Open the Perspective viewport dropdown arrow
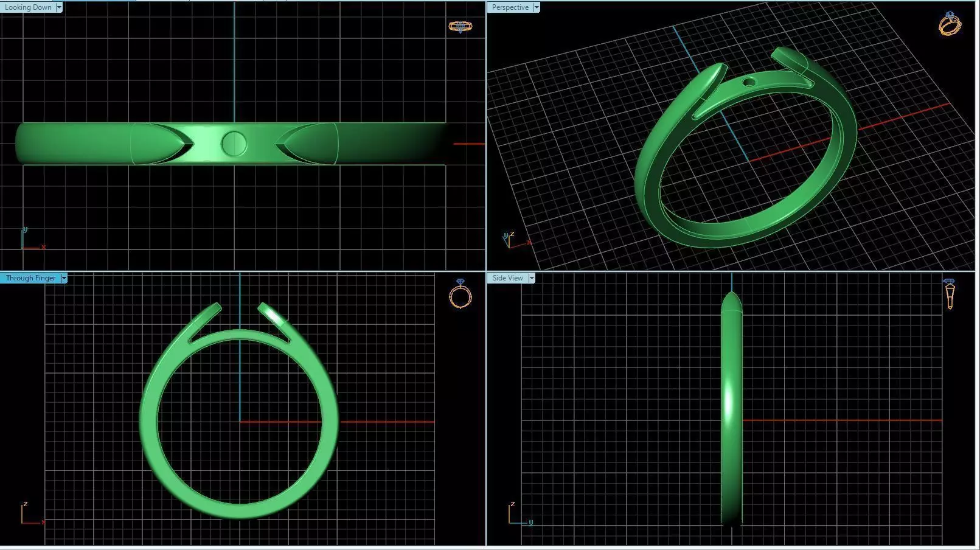This screenshot has height=550, width=980. (x=536, y=7)
